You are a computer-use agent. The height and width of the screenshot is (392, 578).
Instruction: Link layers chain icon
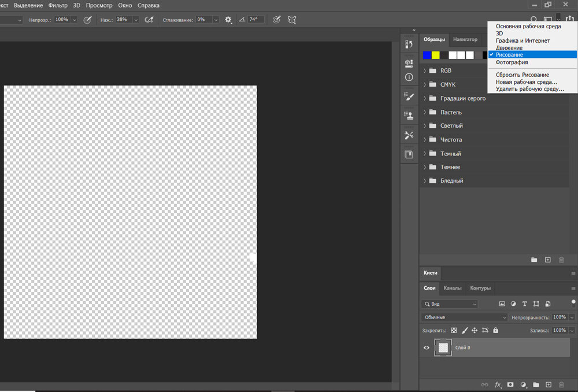[485, 384]
